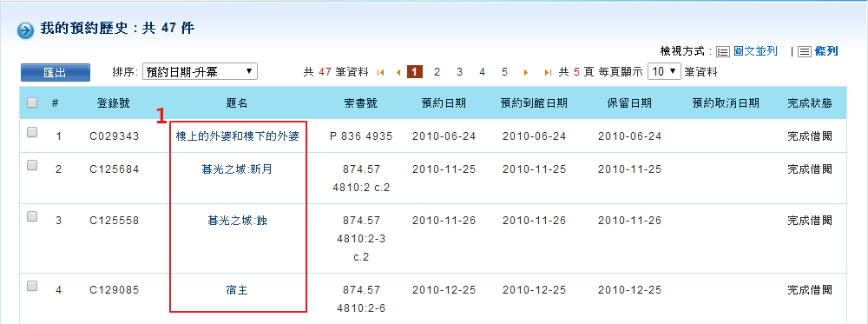Screen dimensions: 868x324
Task: Click accession number C029343
Action: click(x=114, y=136)
